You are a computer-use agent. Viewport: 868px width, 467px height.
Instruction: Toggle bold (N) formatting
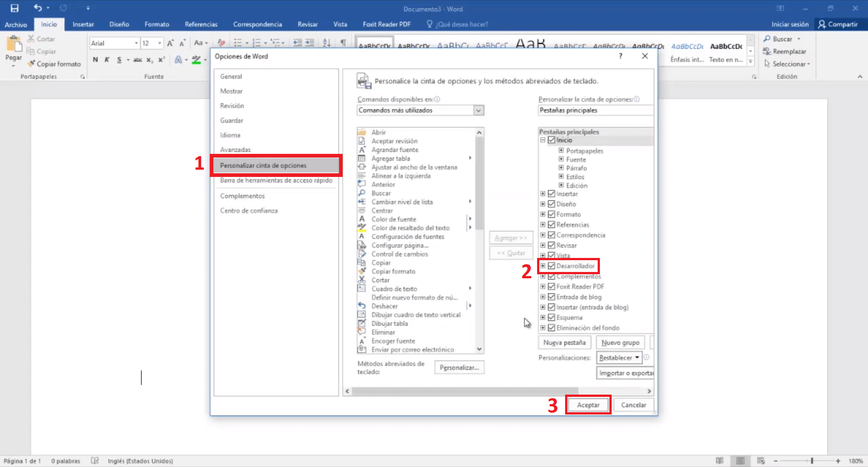(95, 59)
